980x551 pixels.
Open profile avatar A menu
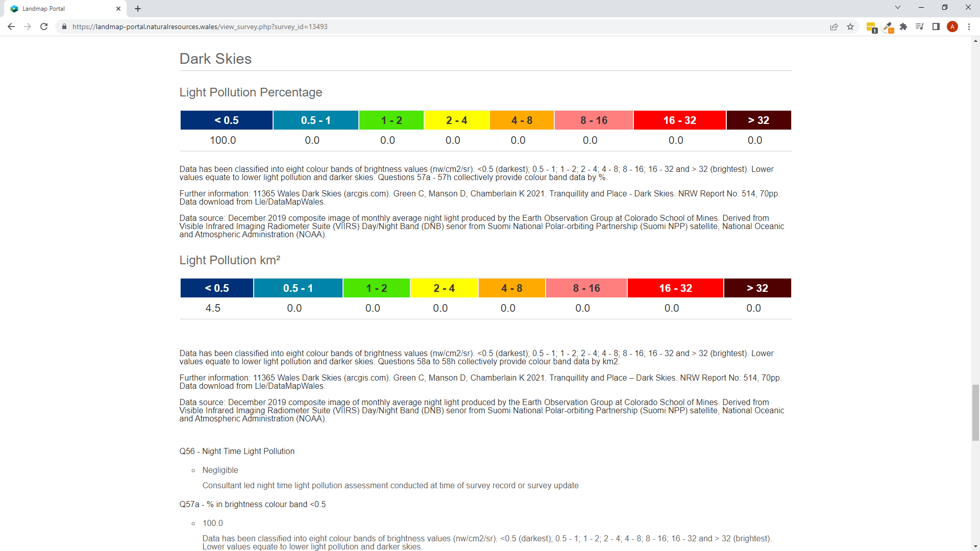coord(952,27)
